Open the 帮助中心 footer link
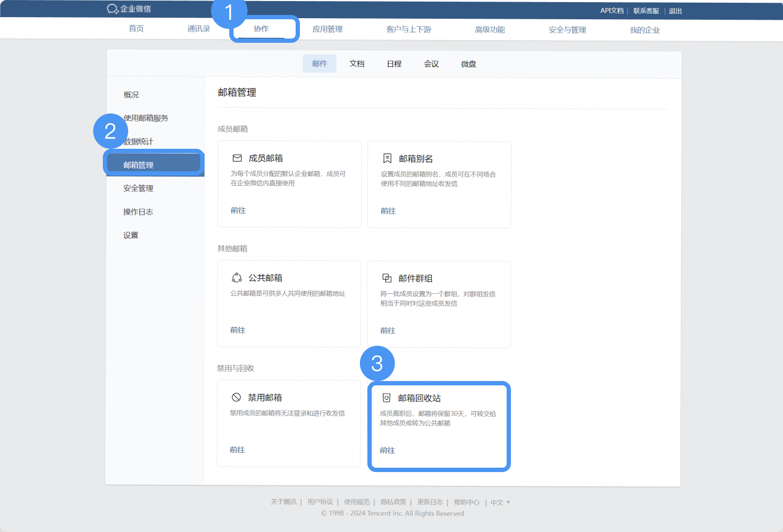Image resolution: width=783 pixels, height=532 pixels. tap(466, 503)
